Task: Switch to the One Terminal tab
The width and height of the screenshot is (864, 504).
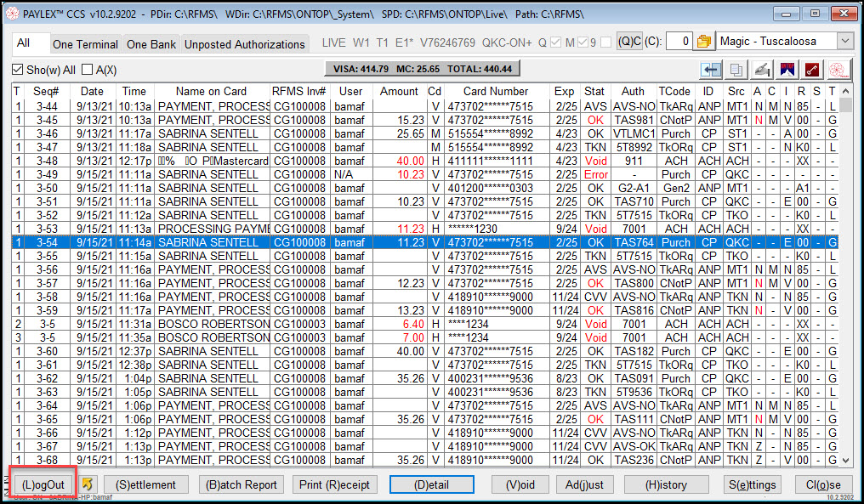Action: 85,44
